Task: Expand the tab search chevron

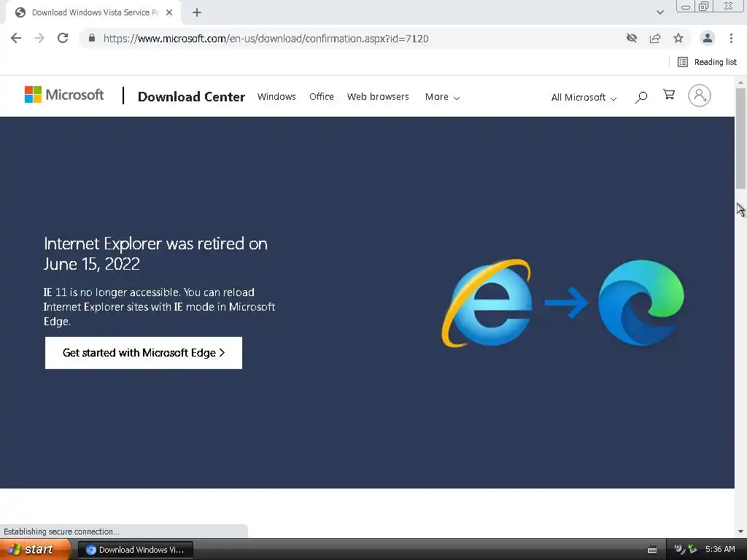Action: click(659, 12)
